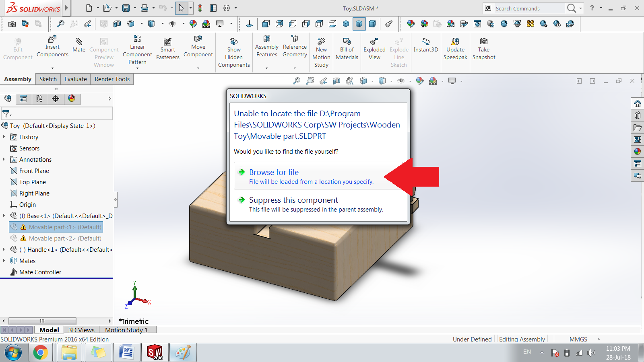Screen dimensions: 644x362
Task: Open the Appearances color ball in task pane
Action: pos(637,152)
